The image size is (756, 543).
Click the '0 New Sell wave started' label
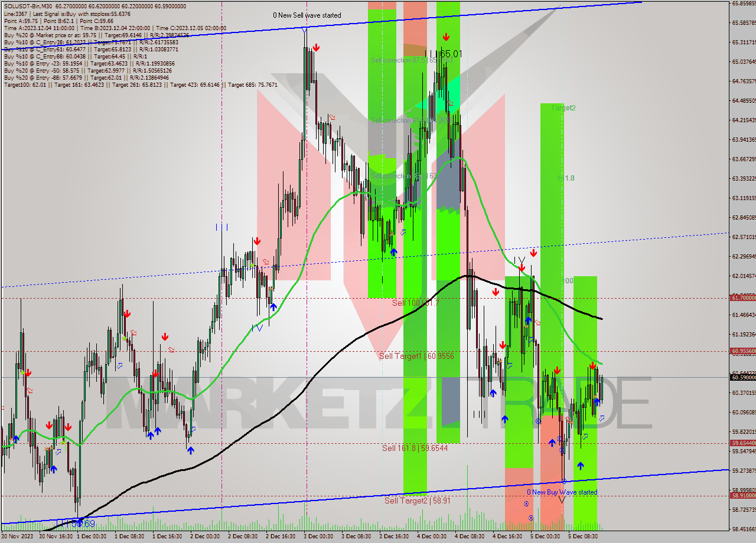[307, 15]
